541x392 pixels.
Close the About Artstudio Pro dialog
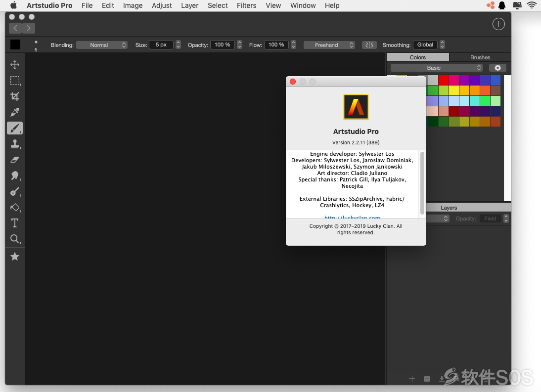click(293, 82)
